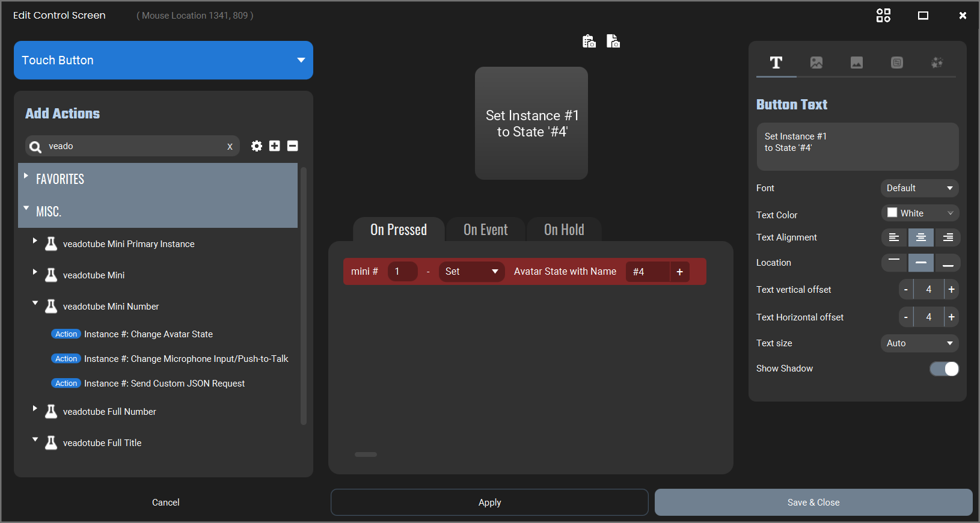Click the copy actions document icon
Viewport: 980px width, 523px height.
click(613, 41)
